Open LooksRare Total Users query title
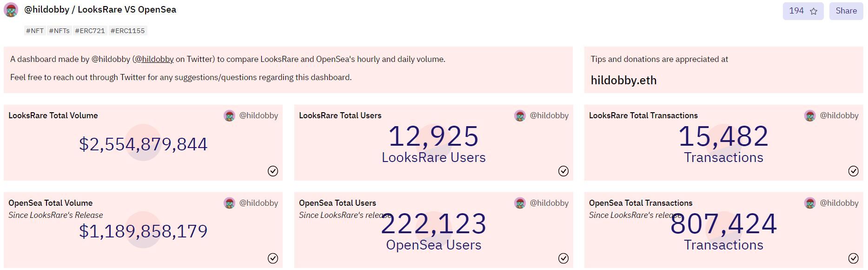 point(340,115)
